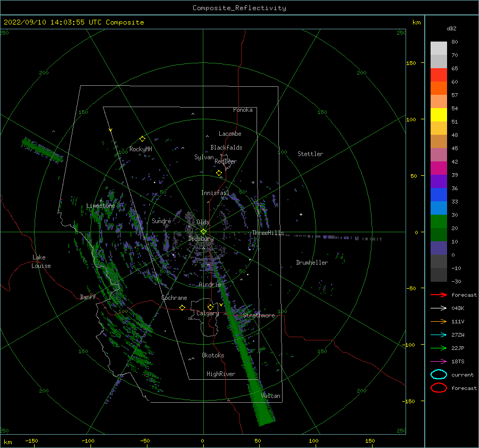Click the magenta 18TS arrow icon

[x=439, y=362]
